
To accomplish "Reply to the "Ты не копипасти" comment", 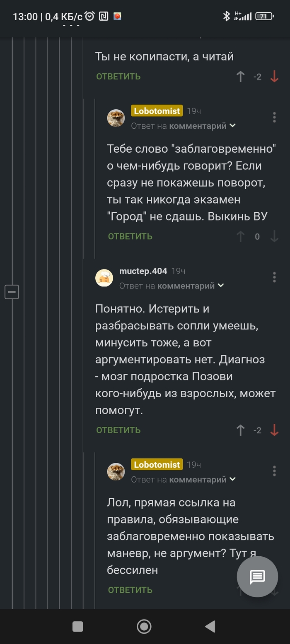I will coord(118,77).
